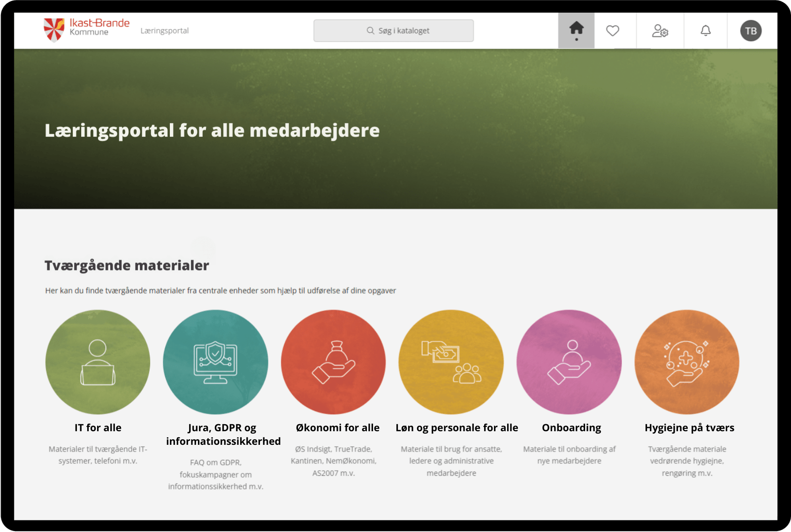Click the magnifier in the search bar
Screen dimensions: 791x532
click(371, 30)
